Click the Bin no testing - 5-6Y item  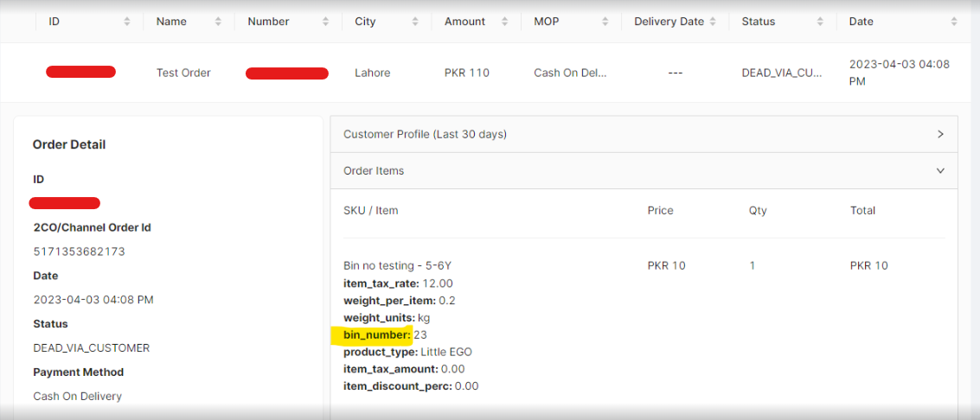point(397,265)
